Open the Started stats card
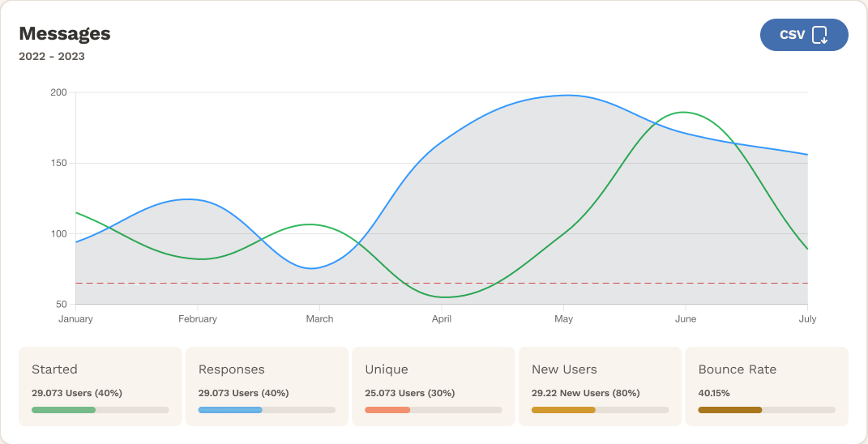Viewport: 868px width, 444px height. click(x=100, y=386)
